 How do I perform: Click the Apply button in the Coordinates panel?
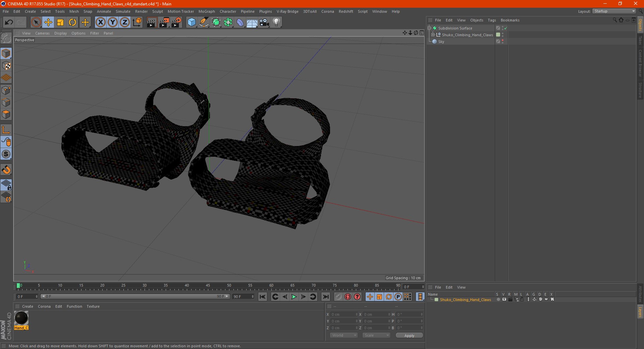pos(409,335)
